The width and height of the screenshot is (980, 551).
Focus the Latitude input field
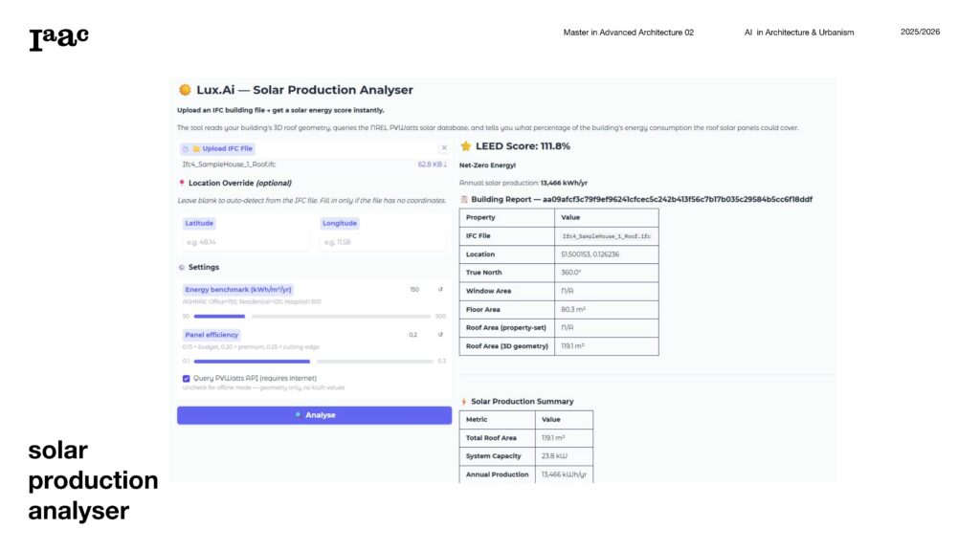244,242
